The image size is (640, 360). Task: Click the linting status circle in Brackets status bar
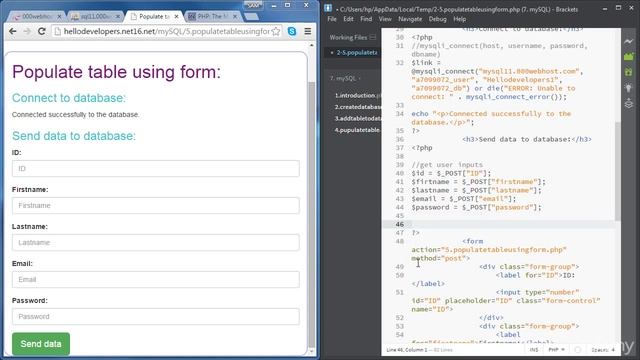coord(578,350)
